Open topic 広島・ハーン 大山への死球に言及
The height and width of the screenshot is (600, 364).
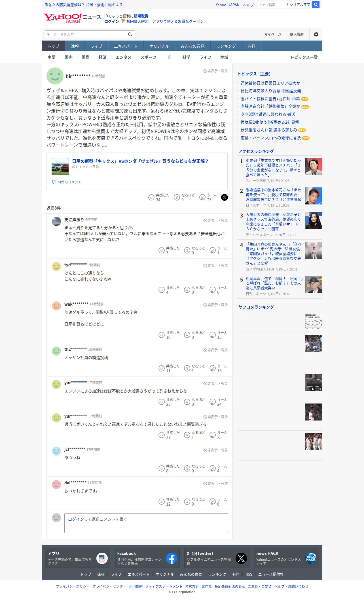(271, 138)
